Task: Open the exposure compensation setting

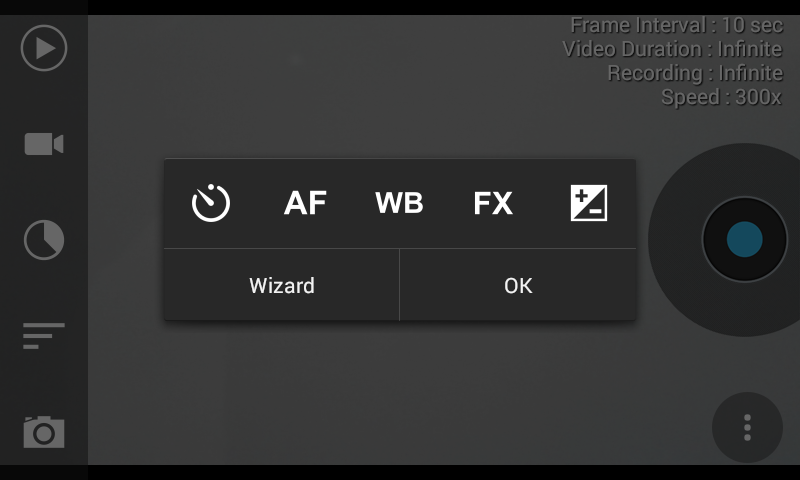Action: coord(588,203)
